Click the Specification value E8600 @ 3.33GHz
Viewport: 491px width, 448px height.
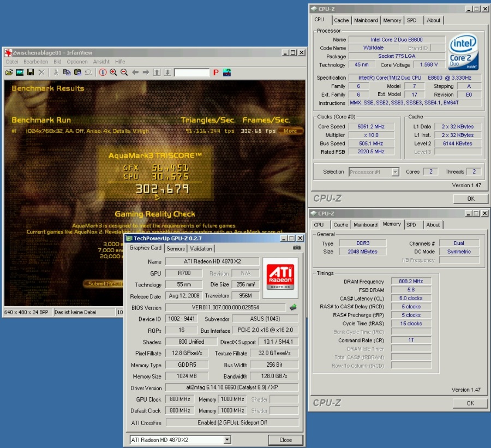(415, 77)
